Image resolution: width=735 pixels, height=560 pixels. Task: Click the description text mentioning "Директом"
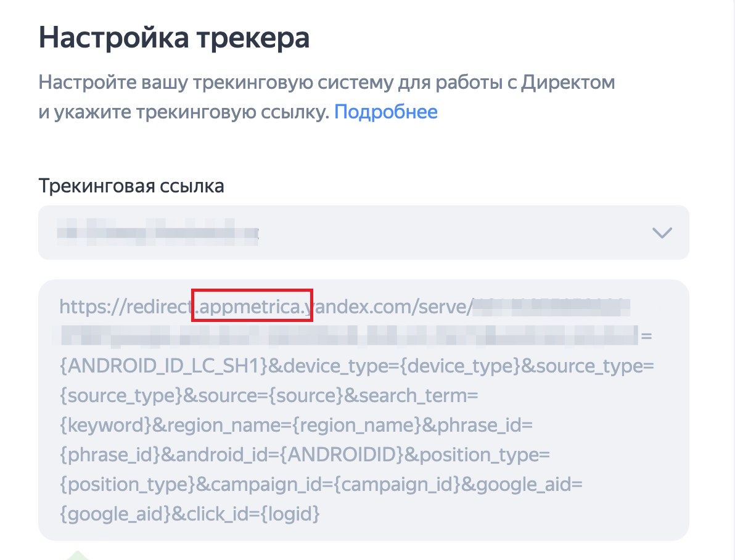coord(567,83)
